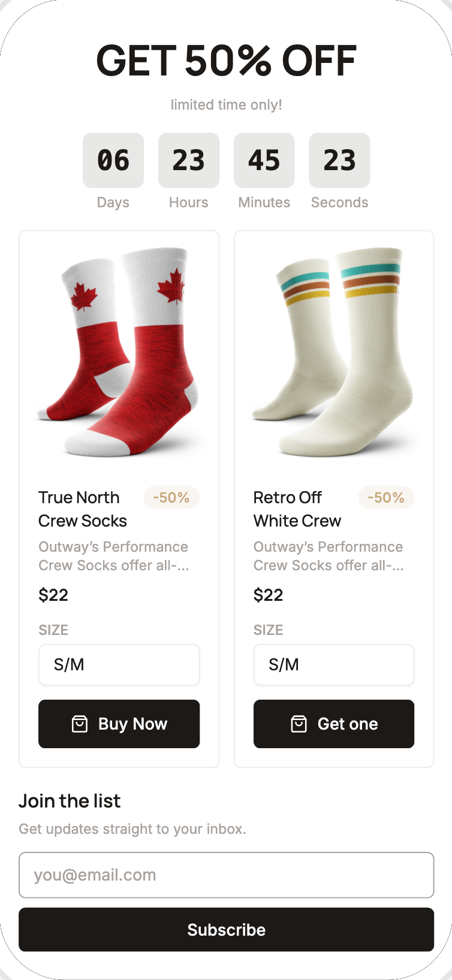Click the 23 Hours countdown tile
This screenshot has height=980, width=452.
[x=189, y=161]
